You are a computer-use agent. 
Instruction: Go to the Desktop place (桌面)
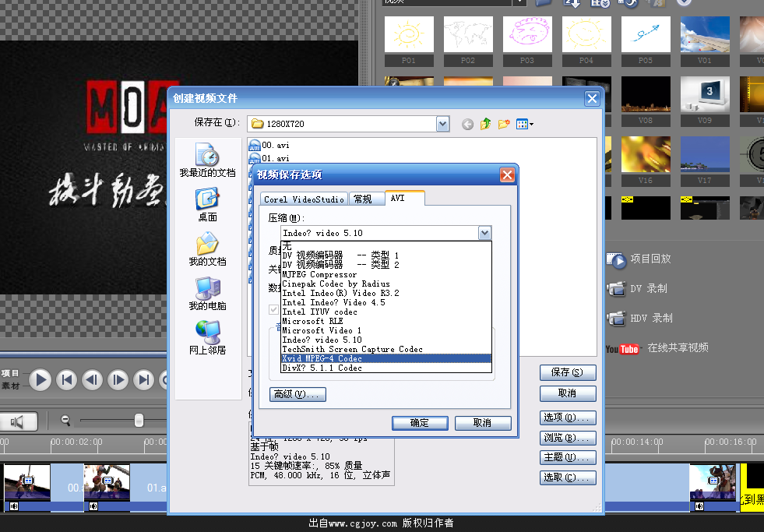208,205
